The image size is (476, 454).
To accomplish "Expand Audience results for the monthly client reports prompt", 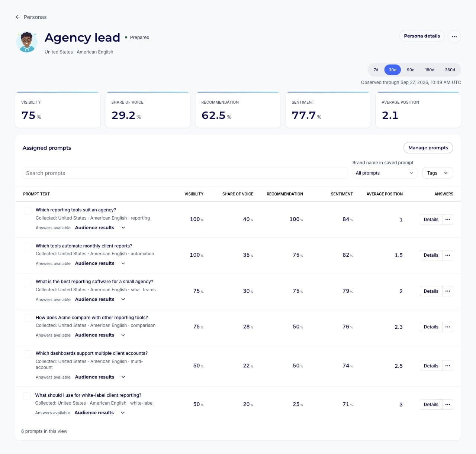I will [x=100, y=263].
